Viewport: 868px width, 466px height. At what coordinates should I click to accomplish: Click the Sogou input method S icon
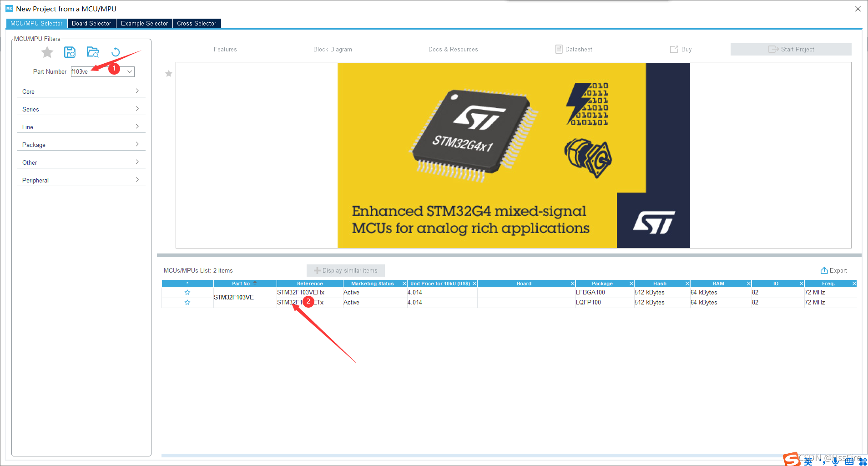[792, 459]
